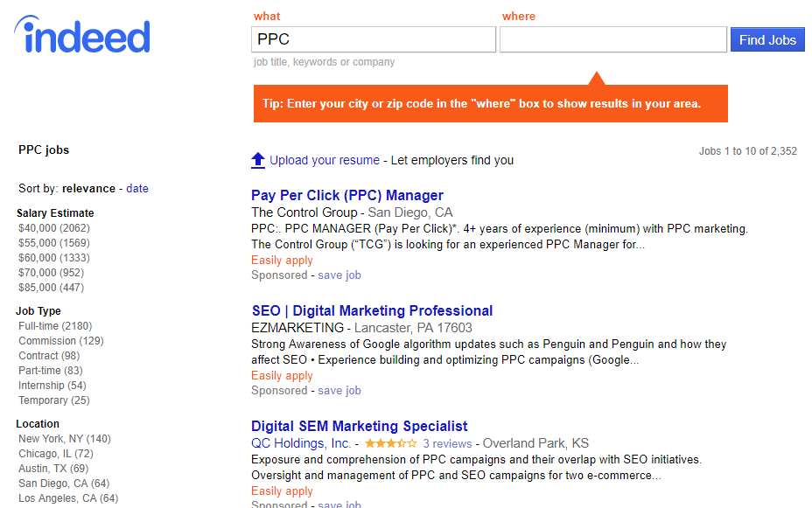Viewport: 812px width, 508px height.
Task: Save the Pay Per Click Manager job
Action: tap(339, 275)
